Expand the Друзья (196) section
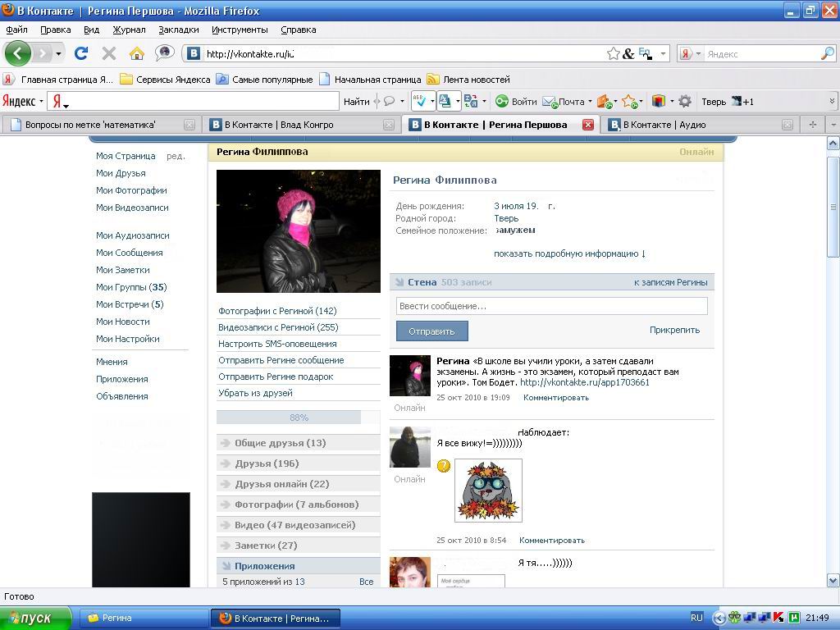Image resolution: width=840 pixels, height=630 pixels. coord(299,463)
